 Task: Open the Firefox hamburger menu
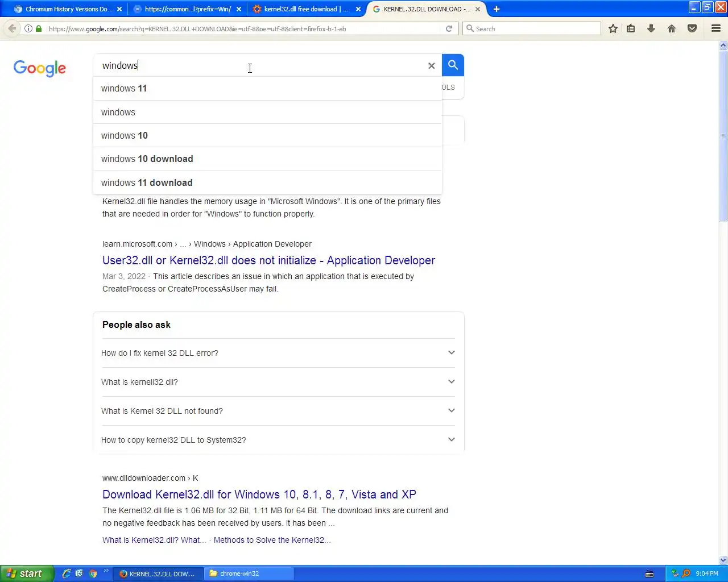(716, 28)
